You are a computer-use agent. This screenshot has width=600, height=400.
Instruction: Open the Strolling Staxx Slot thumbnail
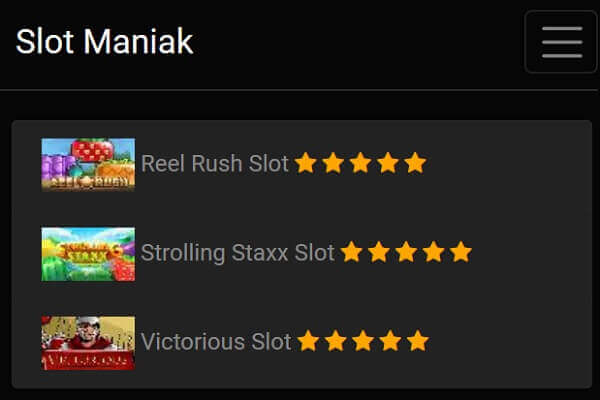coord(88,254)
